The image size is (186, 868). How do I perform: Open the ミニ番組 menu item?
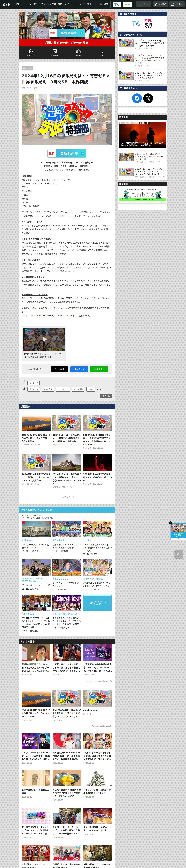coord(87,4)
